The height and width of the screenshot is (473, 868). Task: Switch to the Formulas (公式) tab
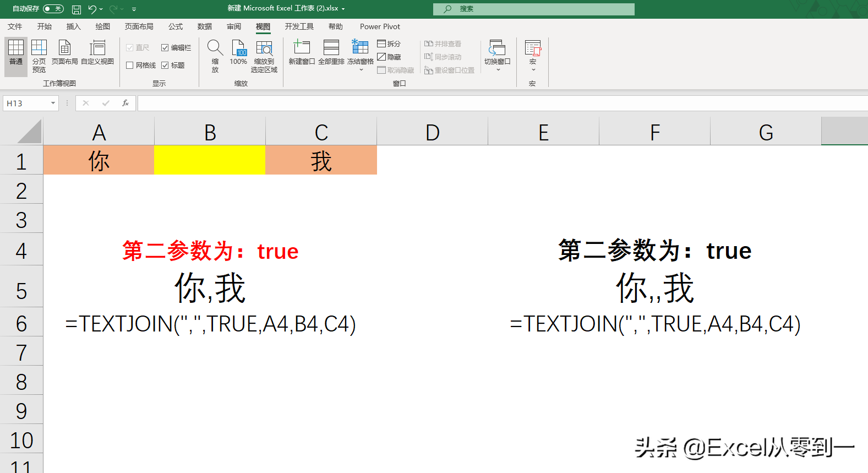point(176,26)
